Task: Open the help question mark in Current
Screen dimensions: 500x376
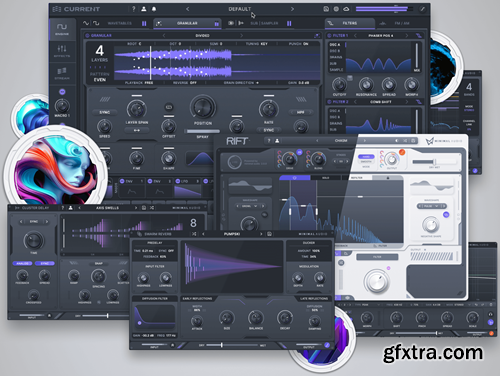Action: click(x=134, y=9)
